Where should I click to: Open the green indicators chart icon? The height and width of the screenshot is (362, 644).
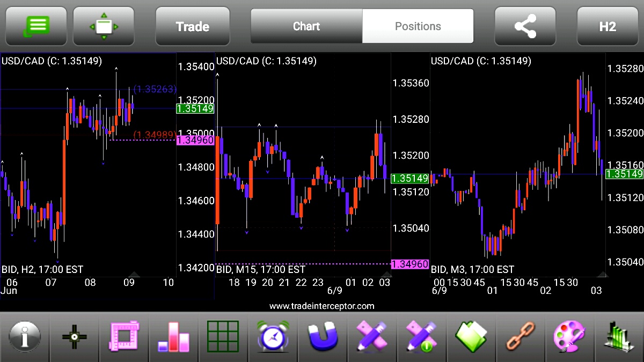619,337
